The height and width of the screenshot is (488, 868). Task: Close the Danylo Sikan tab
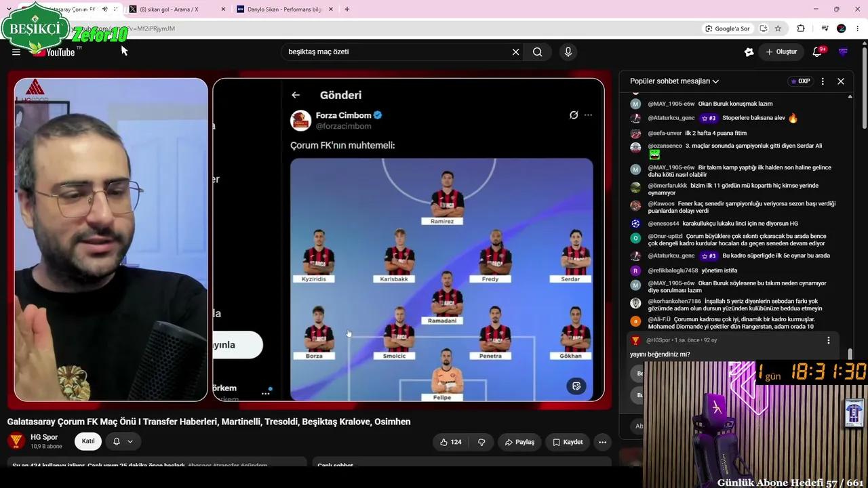(x=332, y=9)
